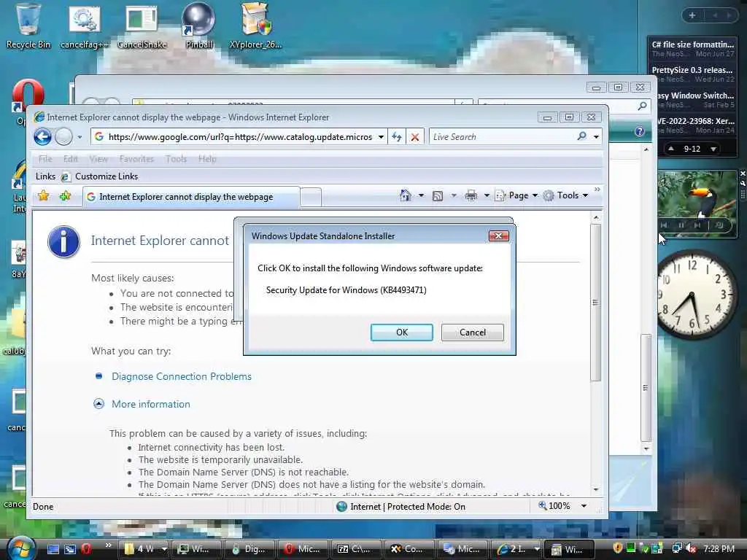Open Favorites Center star icon
The image size is (747, 560).
click(x=43, y=195)
